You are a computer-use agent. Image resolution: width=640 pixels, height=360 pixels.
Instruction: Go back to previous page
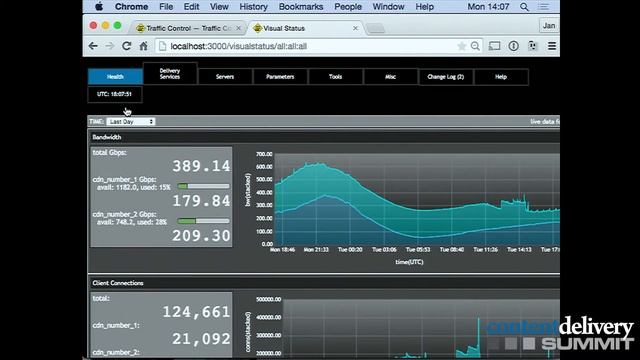[93, 46]
